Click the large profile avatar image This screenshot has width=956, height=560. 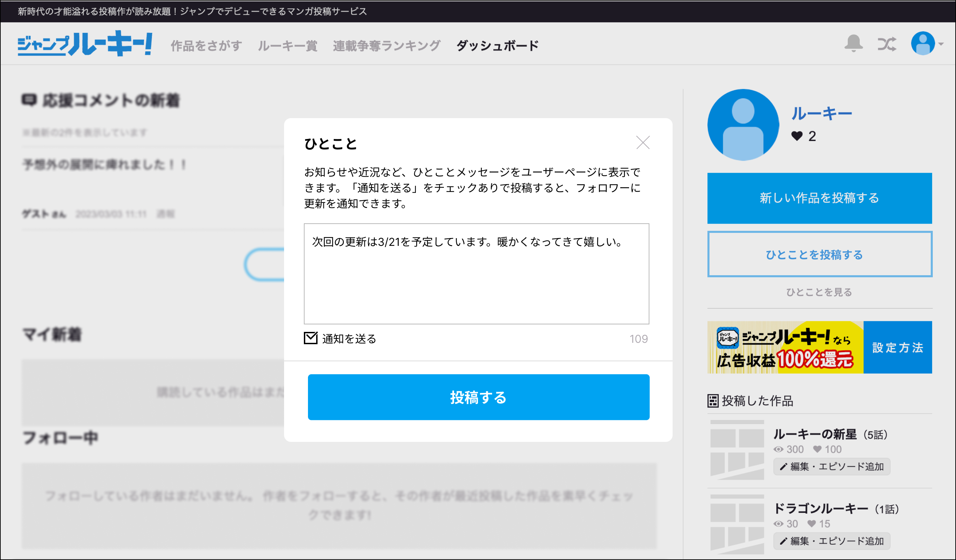(743, 125)
